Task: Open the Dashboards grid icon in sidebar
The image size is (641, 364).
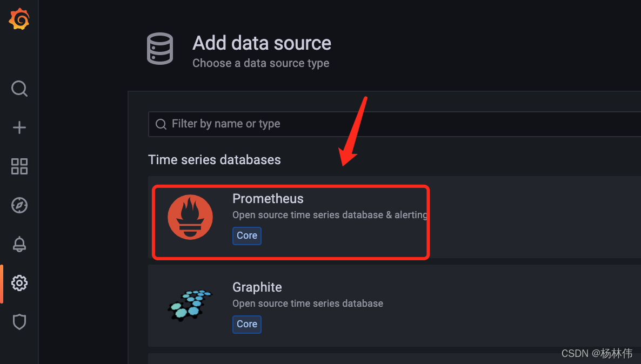Action: coord(19,166)
